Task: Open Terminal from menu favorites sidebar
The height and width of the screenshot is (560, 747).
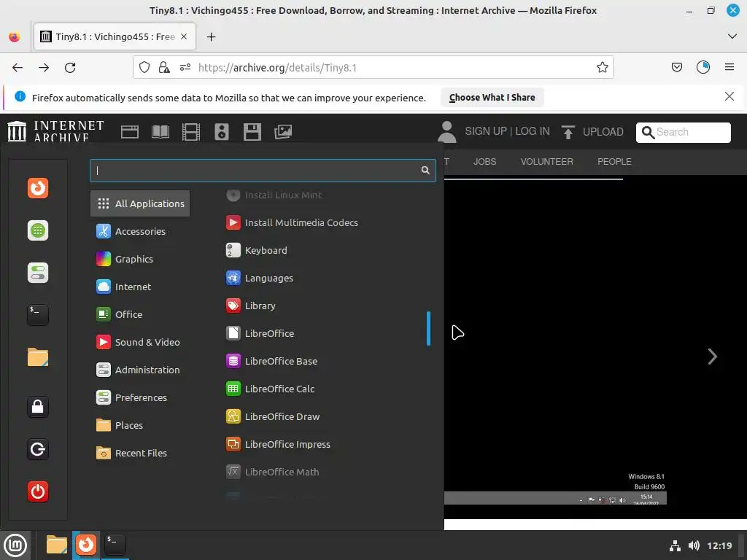Action: [x=38, y=315]
